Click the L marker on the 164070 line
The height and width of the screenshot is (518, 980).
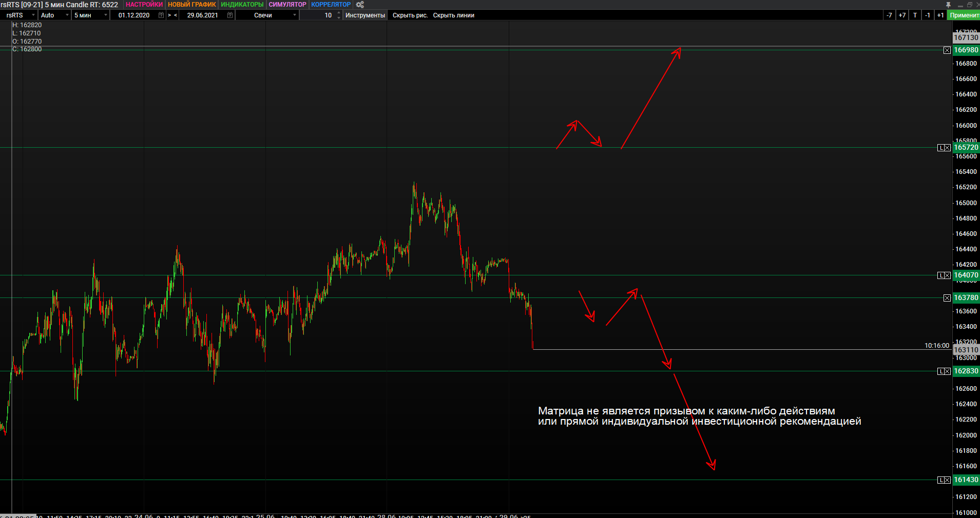click(941, 275)
